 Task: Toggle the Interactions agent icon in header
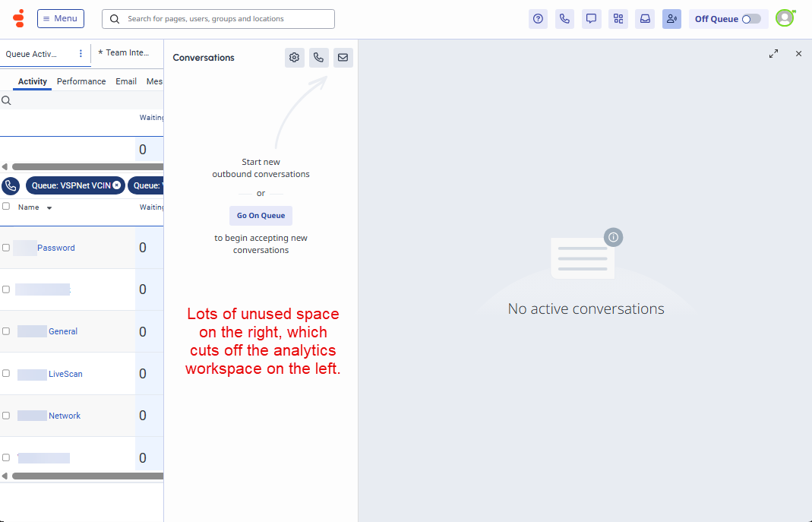[671, 19]
